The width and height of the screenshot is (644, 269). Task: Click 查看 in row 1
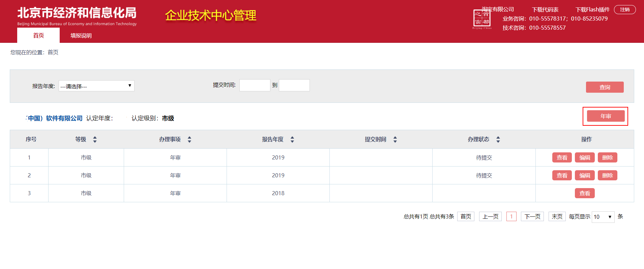[x=562, y=157]
